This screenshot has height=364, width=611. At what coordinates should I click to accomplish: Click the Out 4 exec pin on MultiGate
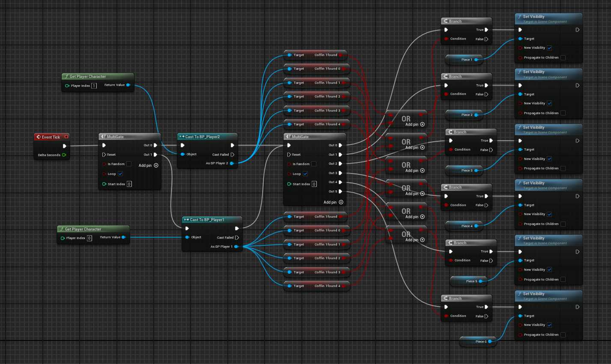coord(340,182)
